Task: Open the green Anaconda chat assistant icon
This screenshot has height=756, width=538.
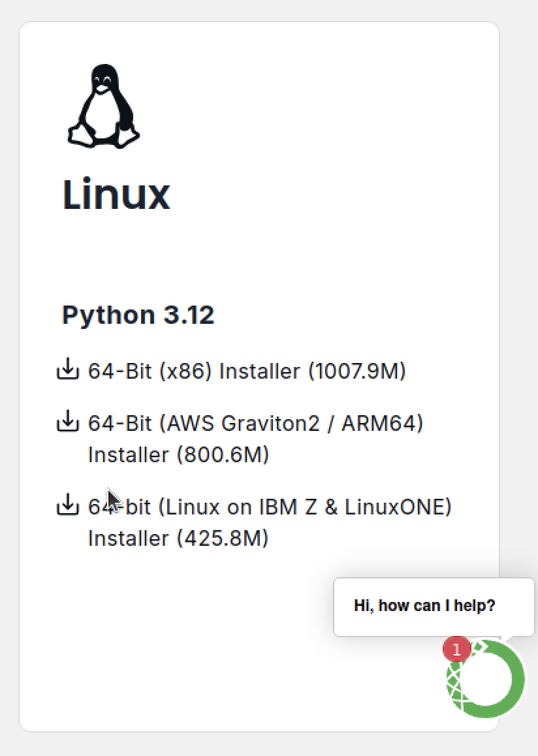Action: tap(486, 679)
